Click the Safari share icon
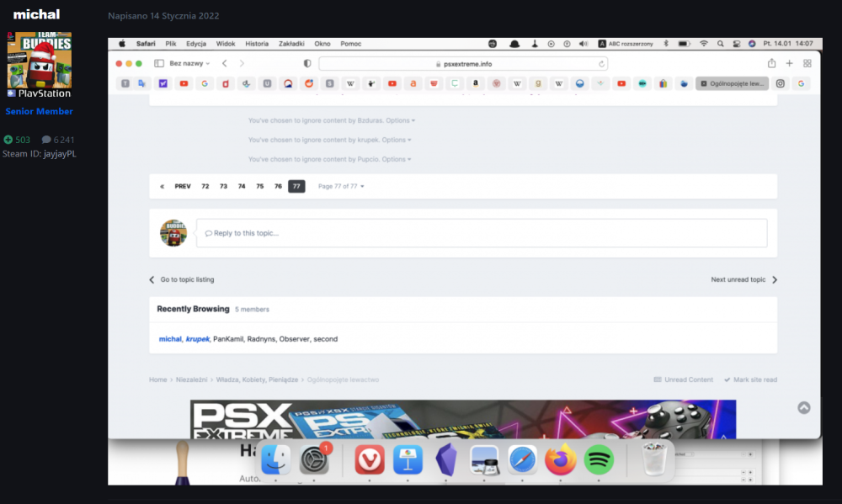 (771, 63)
